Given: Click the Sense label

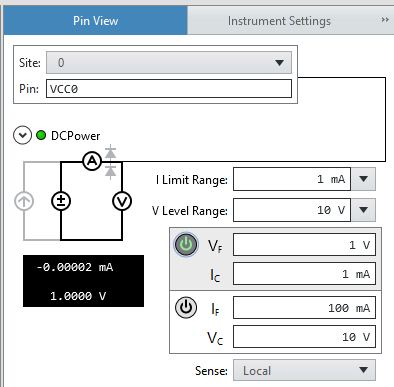Looking at the screenshot, I should tap(211, 371).
